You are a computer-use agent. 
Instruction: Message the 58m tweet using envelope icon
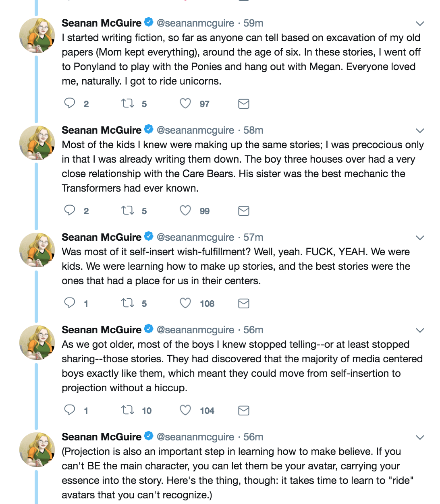pos(243,211)
